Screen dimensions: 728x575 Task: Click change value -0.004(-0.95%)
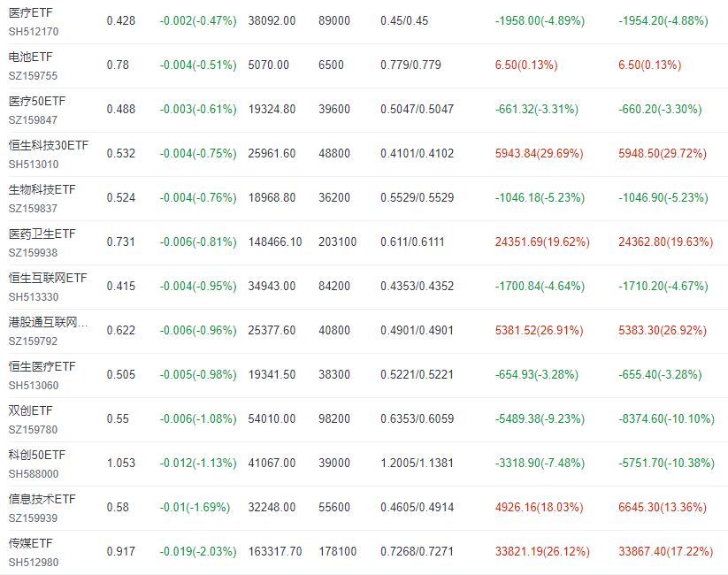(x=198, y=286)
